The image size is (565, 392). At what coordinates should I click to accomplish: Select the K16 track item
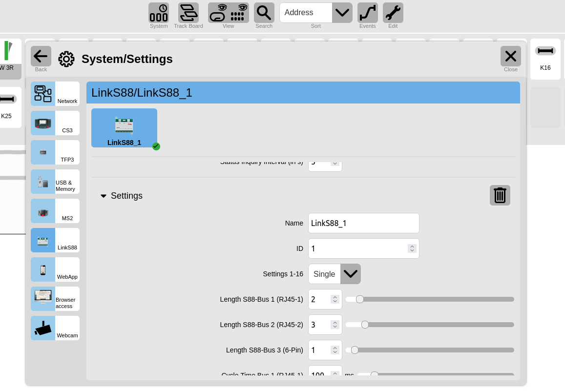pos(545,59)
